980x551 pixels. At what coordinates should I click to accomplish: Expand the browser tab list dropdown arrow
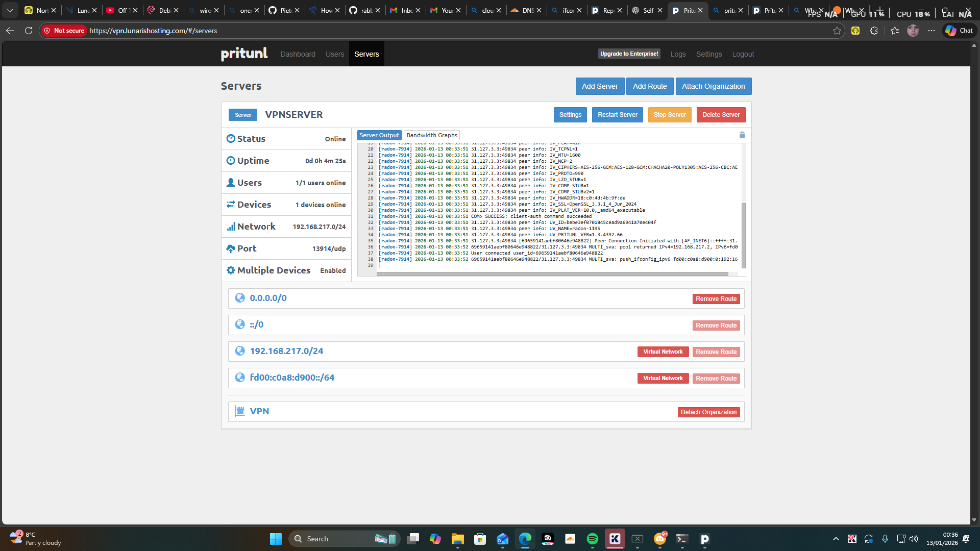pyautogui.click(x=10, y=10)
